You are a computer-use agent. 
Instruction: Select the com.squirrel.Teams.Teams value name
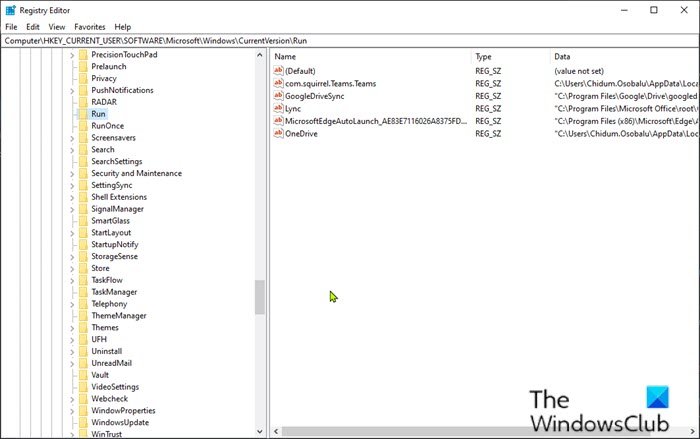(x=330, y=84)
